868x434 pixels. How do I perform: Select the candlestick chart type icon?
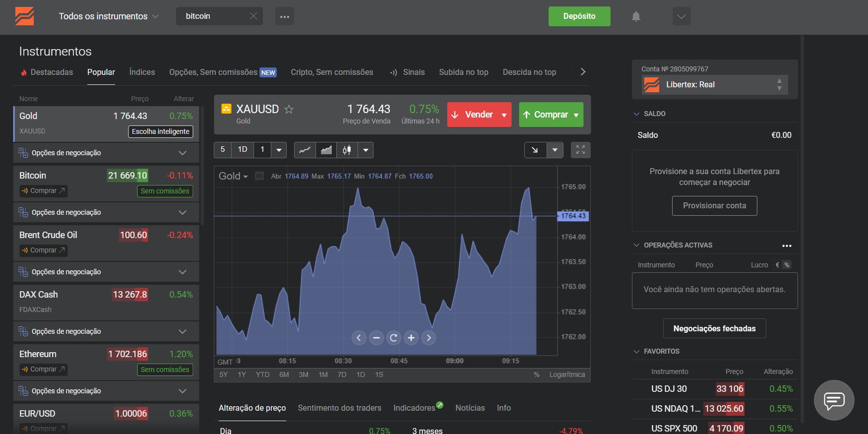click(347, 150)
